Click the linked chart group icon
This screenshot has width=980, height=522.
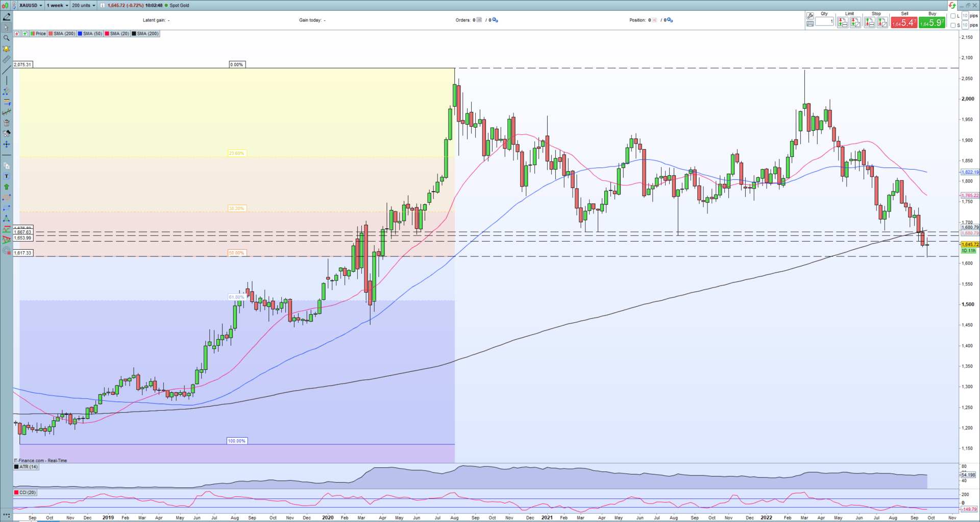[x=14, y=6]
